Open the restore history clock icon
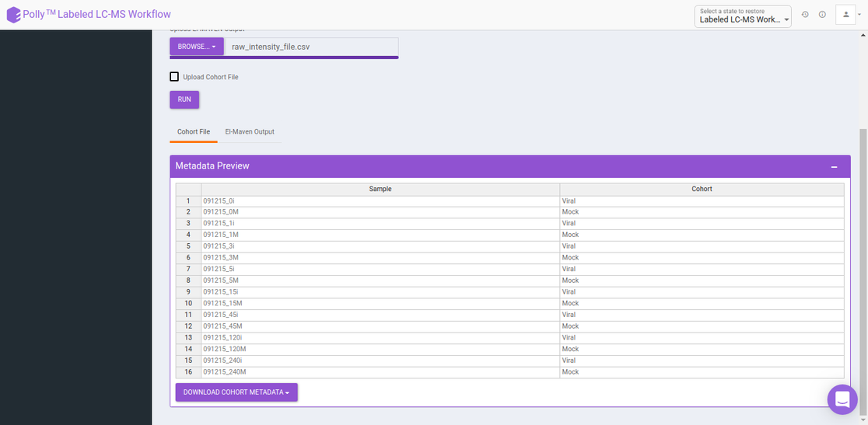 point(805,15)
